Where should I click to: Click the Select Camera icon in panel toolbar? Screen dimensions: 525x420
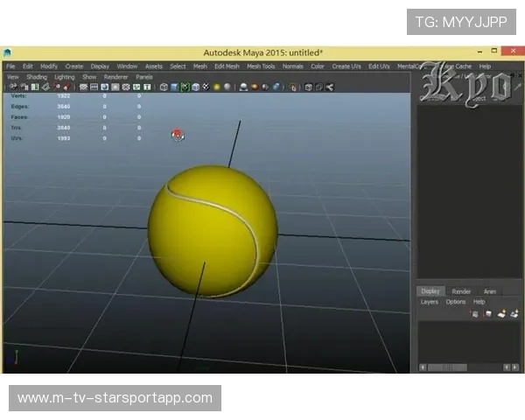[x=15, y=87]
